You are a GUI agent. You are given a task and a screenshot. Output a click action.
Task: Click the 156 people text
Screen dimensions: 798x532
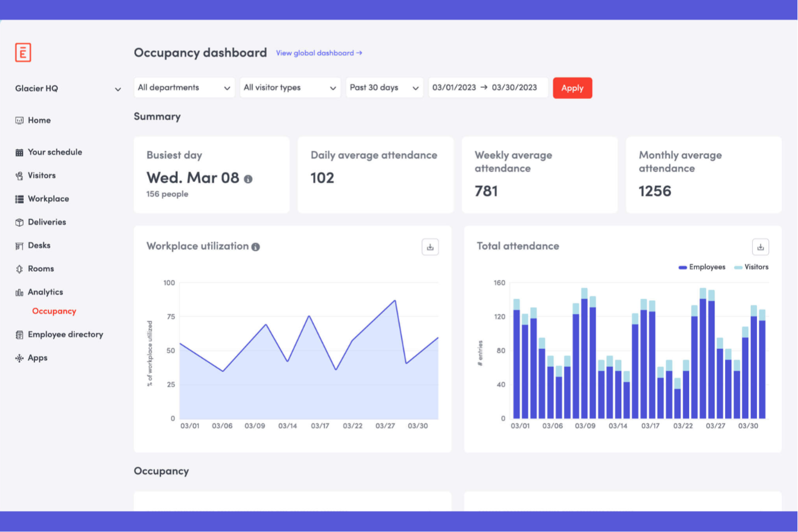point(167,194)
